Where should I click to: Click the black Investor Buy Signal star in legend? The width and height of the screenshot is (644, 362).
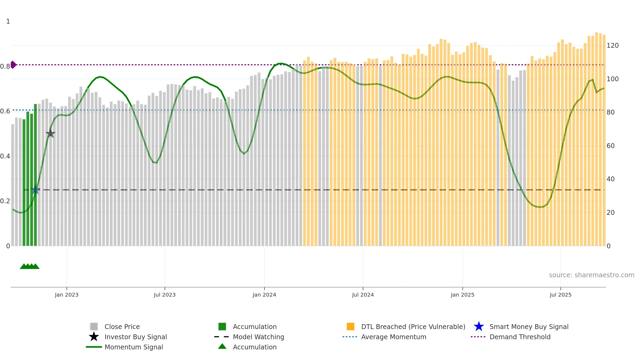coord(94,337)
